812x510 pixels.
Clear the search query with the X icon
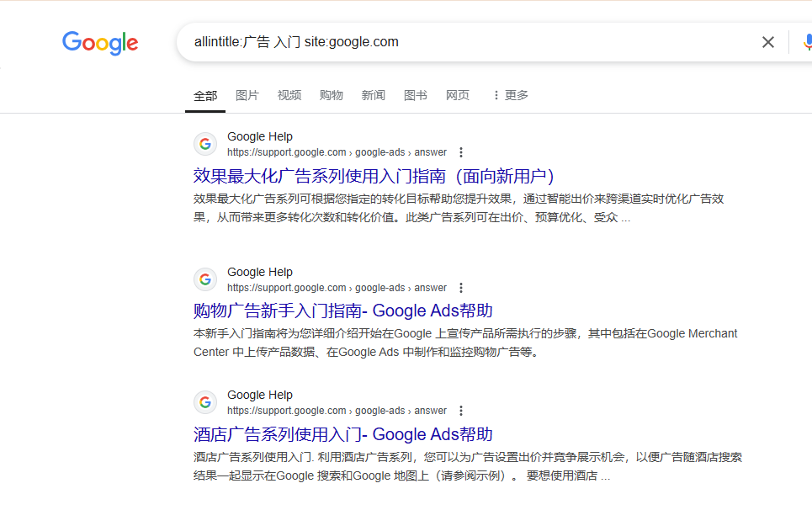(767, 41)
